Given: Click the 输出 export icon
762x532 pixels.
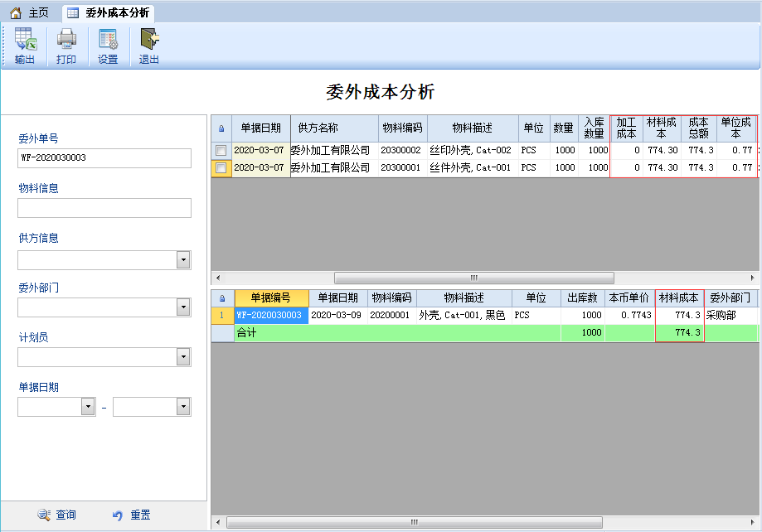Looking at the screenshot, I should (25, 40).
